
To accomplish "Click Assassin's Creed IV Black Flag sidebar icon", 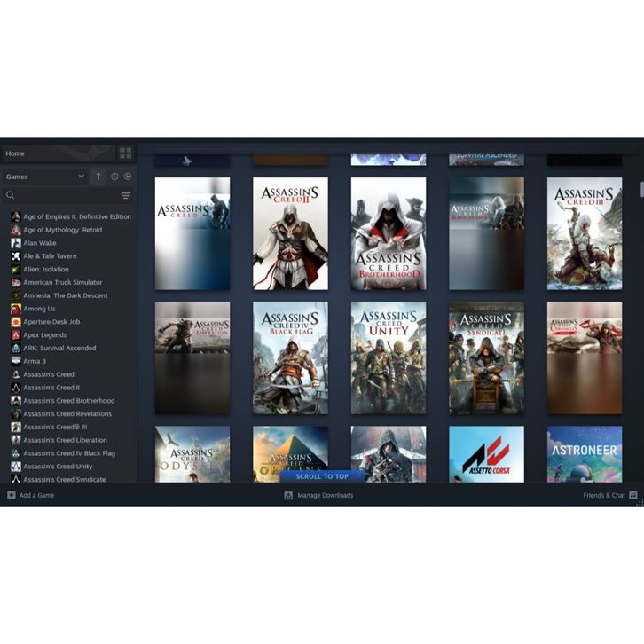I will point(16,453).
